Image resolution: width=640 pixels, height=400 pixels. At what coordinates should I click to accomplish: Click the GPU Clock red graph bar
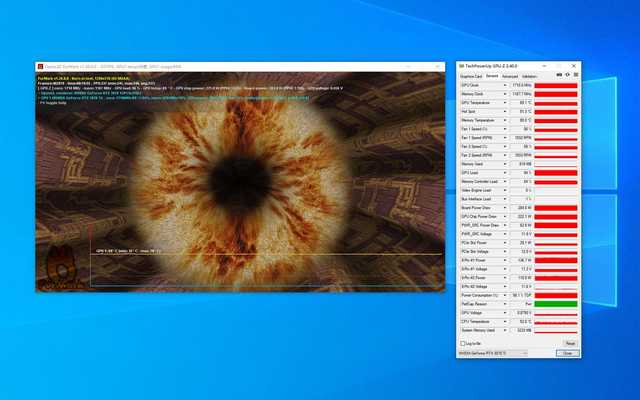pos(556,85)
